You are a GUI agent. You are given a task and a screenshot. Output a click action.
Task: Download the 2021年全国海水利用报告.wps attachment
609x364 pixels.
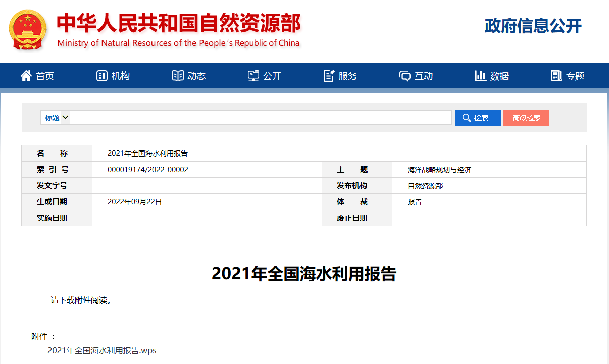(x=102, y=350)
